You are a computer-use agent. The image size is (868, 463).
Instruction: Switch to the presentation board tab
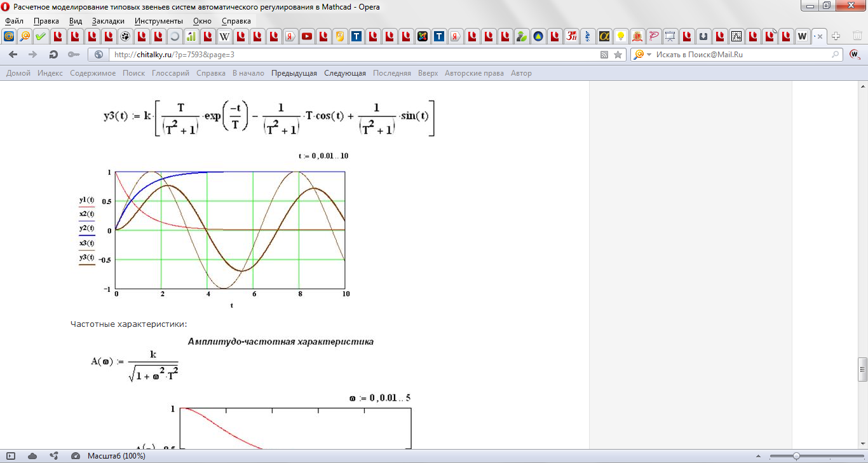point(670,36)
